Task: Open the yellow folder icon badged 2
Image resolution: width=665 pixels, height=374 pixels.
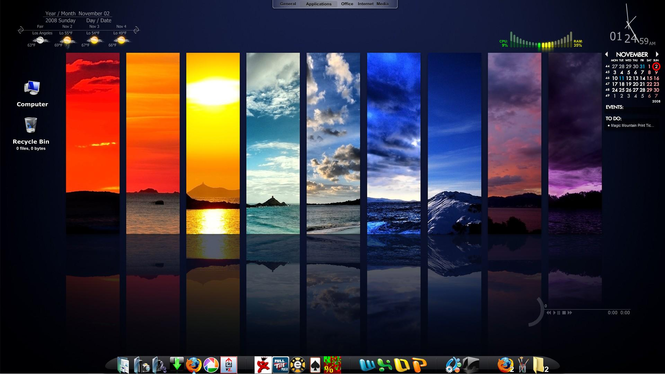Action: pyautogui.click(x=540, y=365)
